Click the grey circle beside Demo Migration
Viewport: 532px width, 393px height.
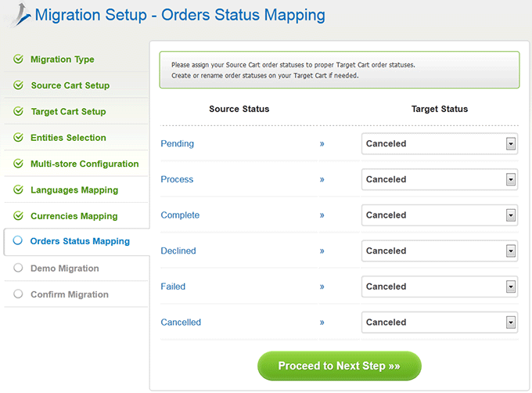(x=18, y=268)
